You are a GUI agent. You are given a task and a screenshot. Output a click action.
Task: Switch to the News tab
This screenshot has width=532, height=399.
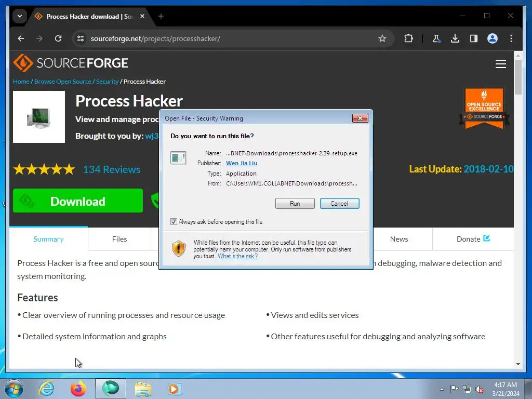point(399,239)
